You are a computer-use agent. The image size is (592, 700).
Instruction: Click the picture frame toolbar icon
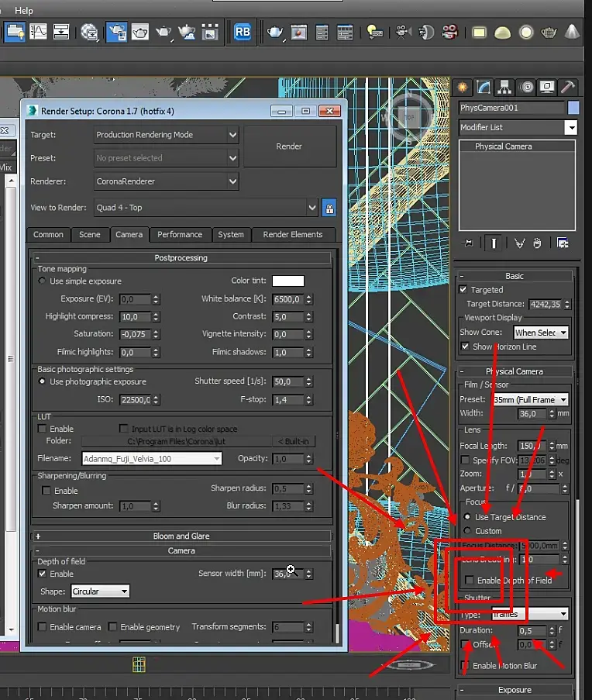tap(298, 32)
